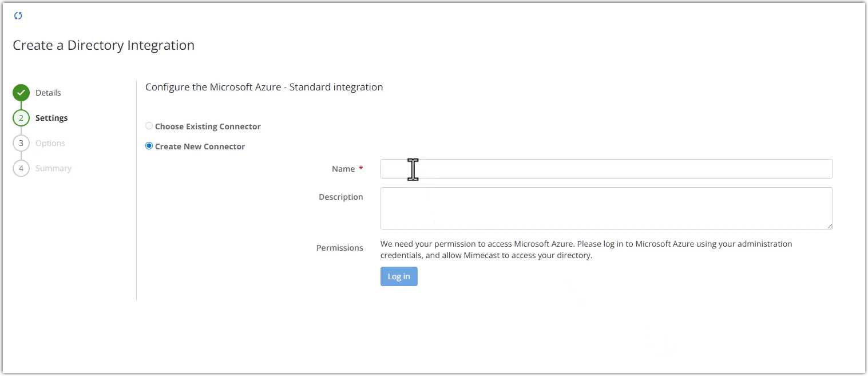Click the Name field label

coord(342,168)
